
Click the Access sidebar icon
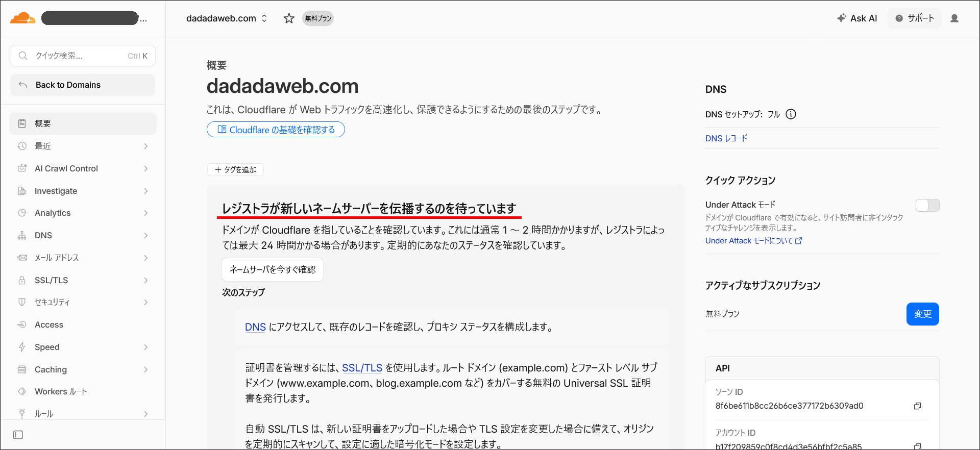click(x=22, y=324)
